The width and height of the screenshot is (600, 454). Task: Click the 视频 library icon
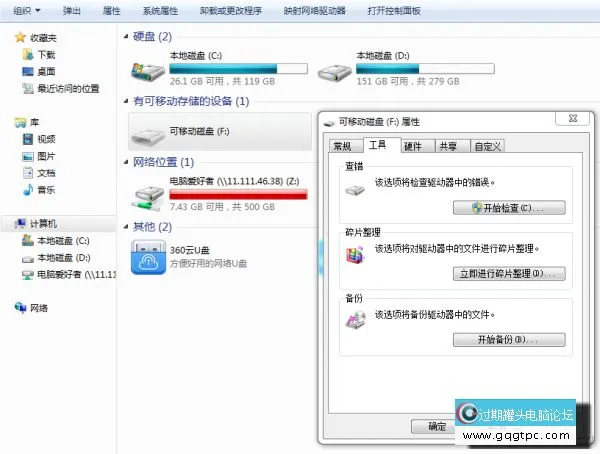pos(28,139)
